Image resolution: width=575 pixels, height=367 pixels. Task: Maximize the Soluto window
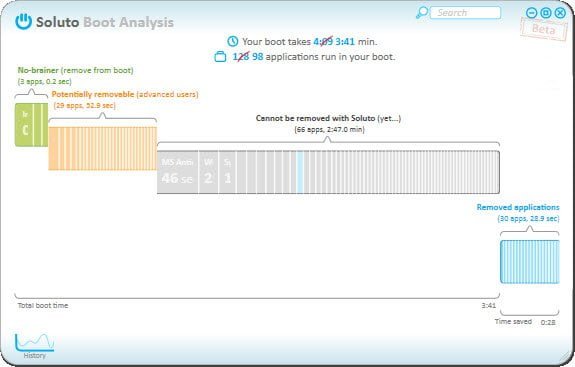pyautogui.click(x=546, y=13)
